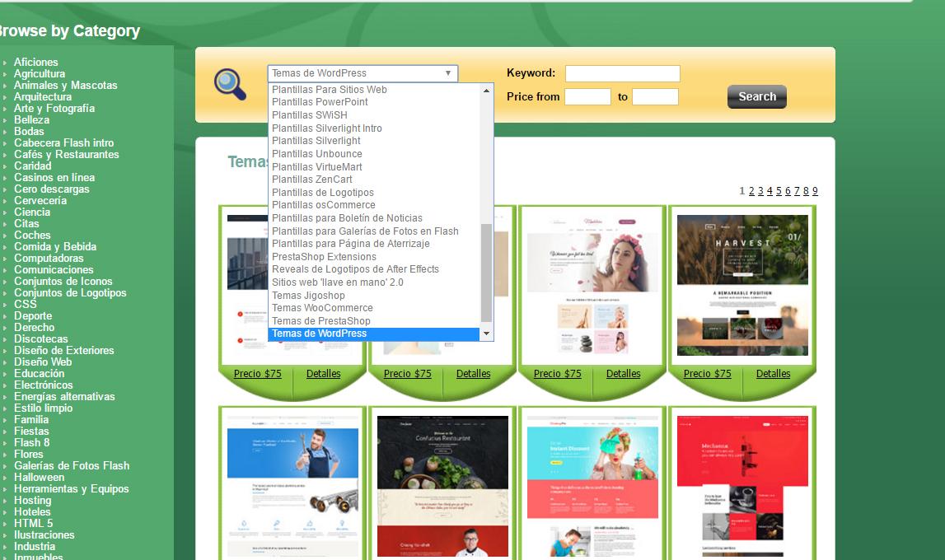Click the "Price from" input box
The width and height of the screenshot is (945, 560).
[587, 96]
